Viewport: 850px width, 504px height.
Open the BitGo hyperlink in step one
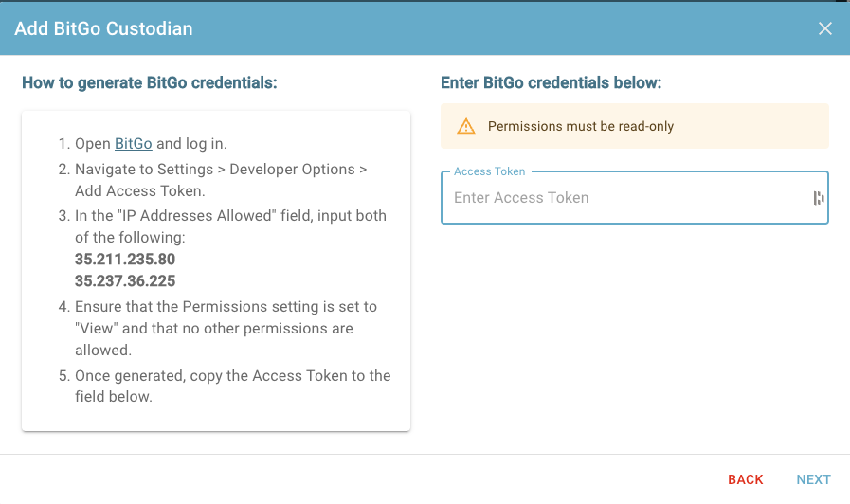tap(134, 144)
